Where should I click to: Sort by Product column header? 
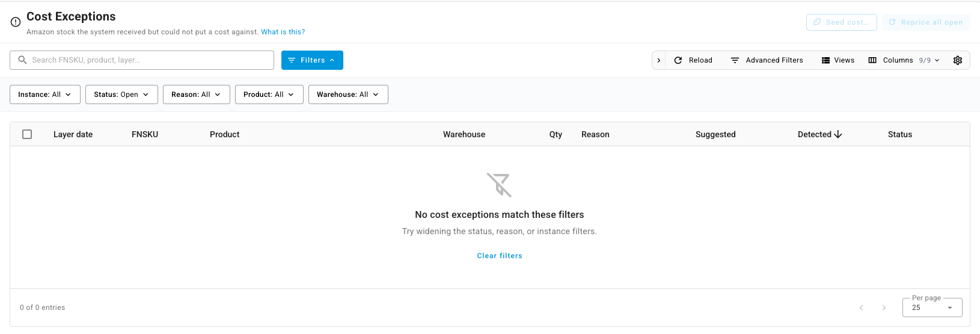coord(225,134)
